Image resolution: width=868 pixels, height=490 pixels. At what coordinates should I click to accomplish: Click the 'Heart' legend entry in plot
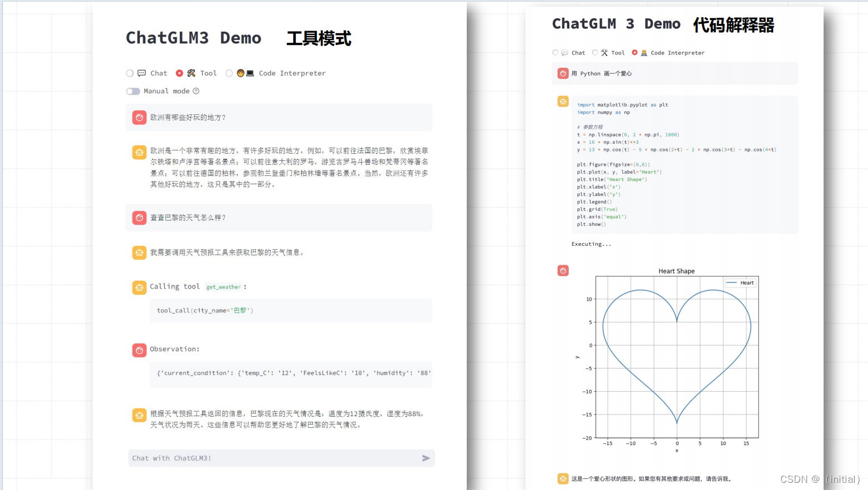tap(740, 283)
